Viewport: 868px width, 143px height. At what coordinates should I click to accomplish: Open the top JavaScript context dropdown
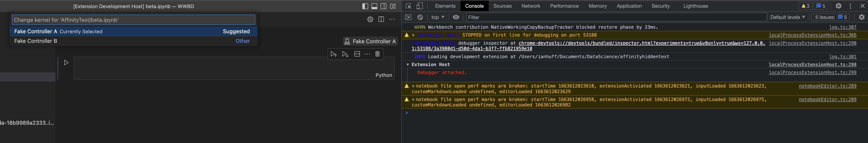tap(438, 17)
